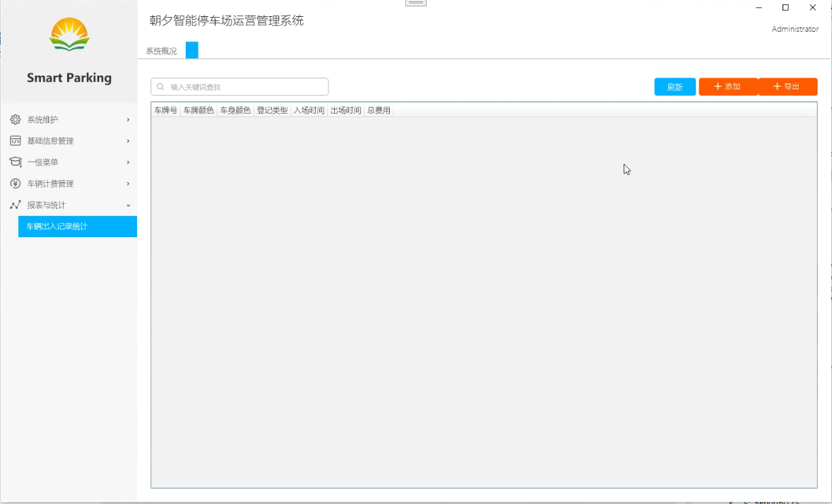Click the Smart Parking sun logo
Screen dimensions: 832x504
click(x=69, y=35)
